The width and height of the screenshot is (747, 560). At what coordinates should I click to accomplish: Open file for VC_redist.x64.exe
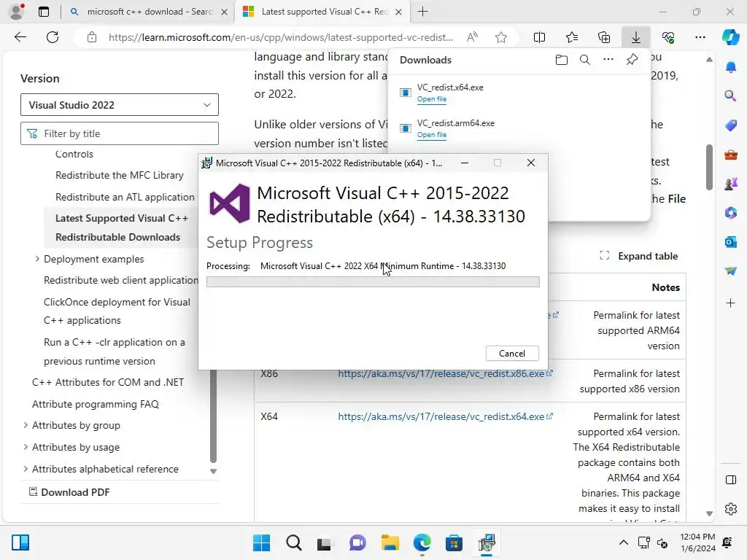click(x=432, y=99)
